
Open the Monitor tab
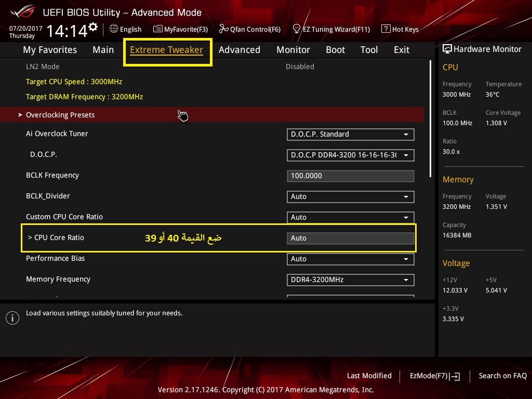tap(293, 50)
